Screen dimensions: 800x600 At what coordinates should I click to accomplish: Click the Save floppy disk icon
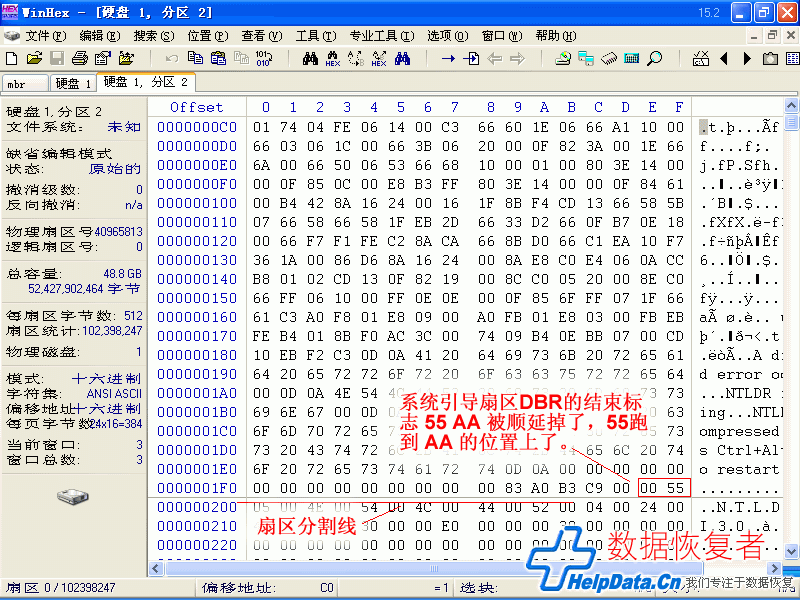[x=57, y=59]
